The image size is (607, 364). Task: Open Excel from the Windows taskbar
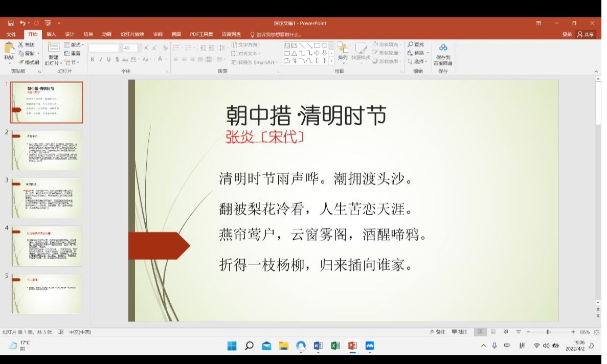coord(335,346)
